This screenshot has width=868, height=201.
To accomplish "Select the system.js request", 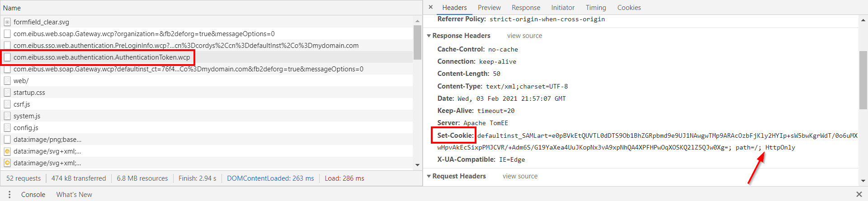I will (x=27, y=116).
